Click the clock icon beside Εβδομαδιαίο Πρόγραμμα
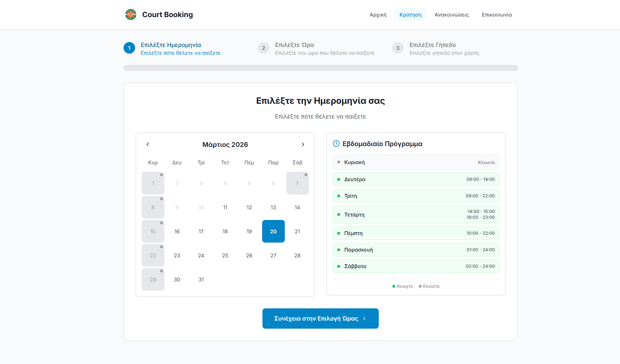 click(x=336, y=144)
